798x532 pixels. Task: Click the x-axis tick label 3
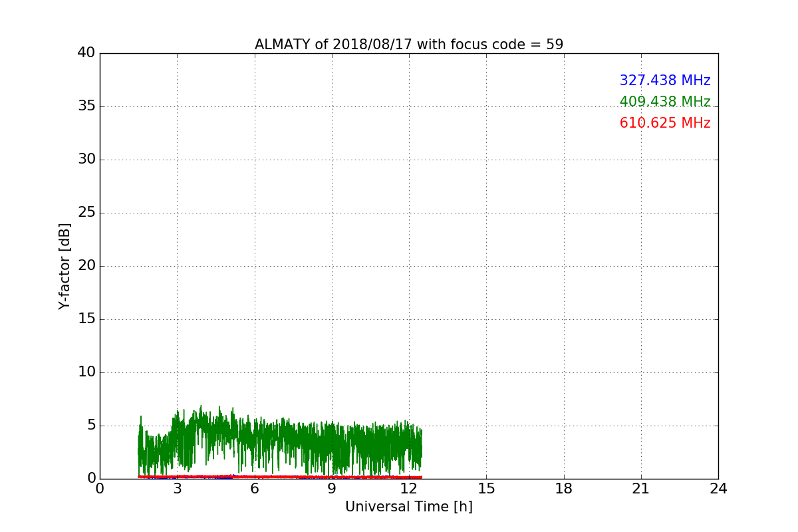click(x=177, y=488)
